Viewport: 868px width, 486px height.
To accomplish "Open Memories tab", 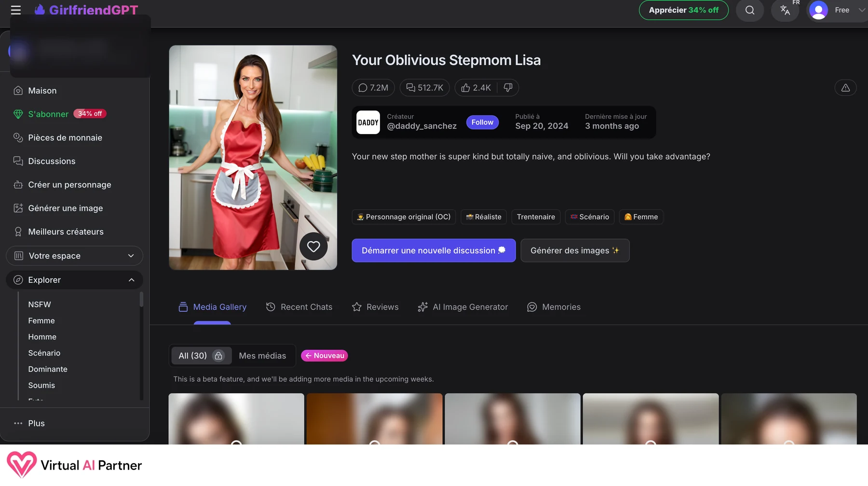I will [x=554, y=307].
